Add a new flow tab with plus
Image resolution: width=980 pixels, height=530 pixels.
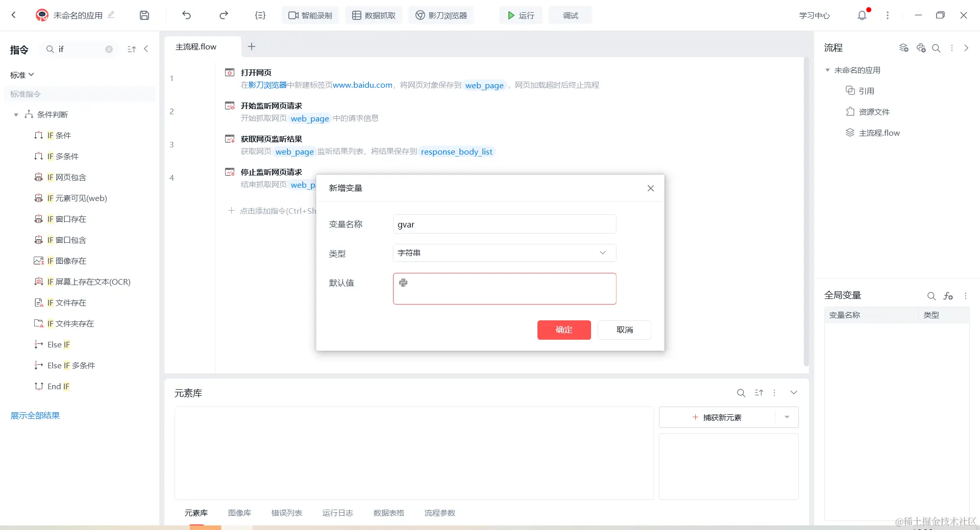coord(252,46)
